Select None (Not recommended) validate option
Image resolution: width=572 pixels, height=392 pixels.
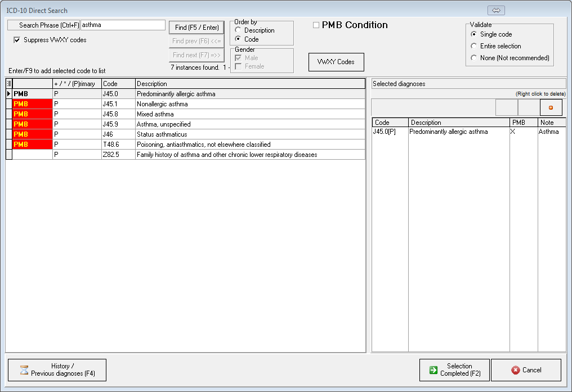point(473,58)
